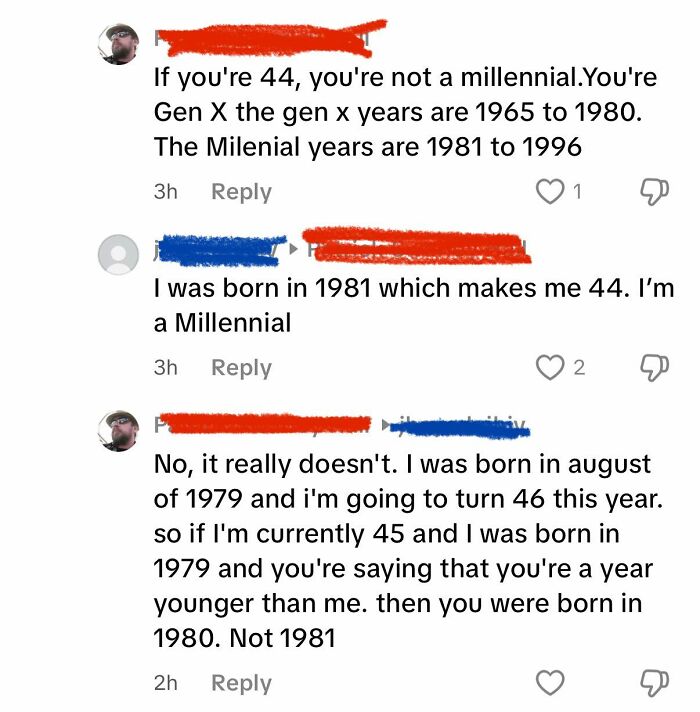Reply to the first comment about millennials
700x712 pixels.
pos(241,192)
